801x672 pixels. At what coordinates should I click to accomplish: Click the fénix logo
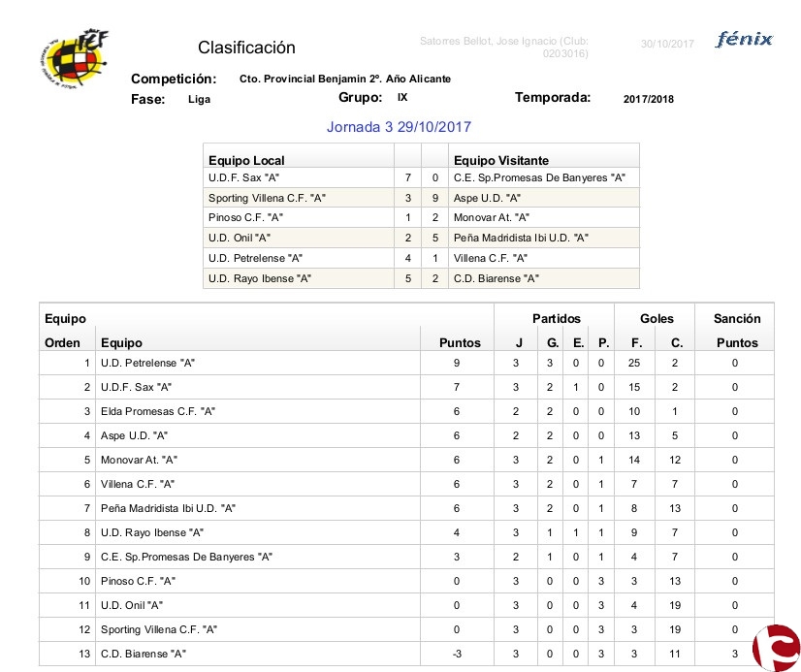(x=744, y=40)
